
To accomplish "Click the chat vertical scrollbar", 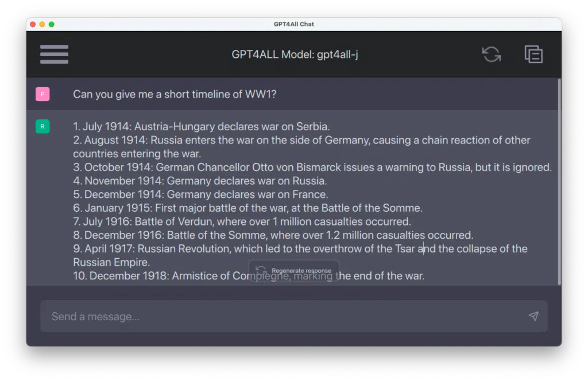I will pyautogui.click(x=559, y=182).
